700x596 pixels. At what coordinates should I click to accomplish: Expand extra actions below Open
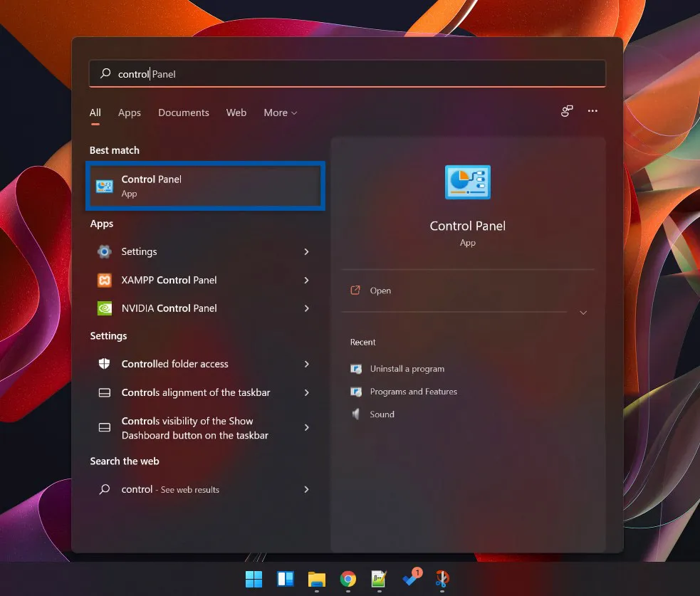(583, 312)
